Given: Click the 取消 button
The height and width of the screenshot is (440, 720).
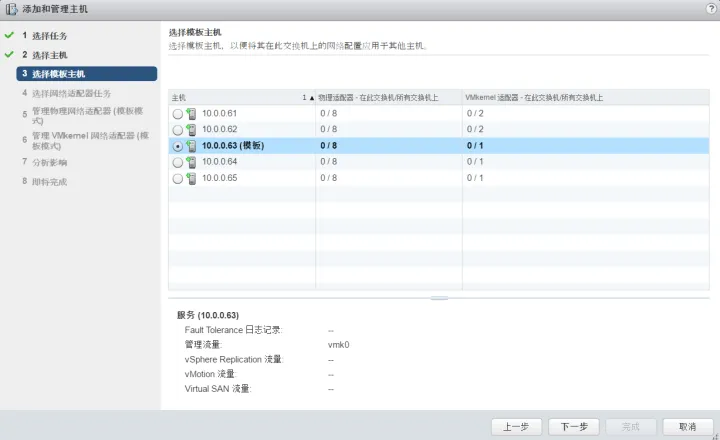Looking at the screenshot, I should (x=688, y=427).
